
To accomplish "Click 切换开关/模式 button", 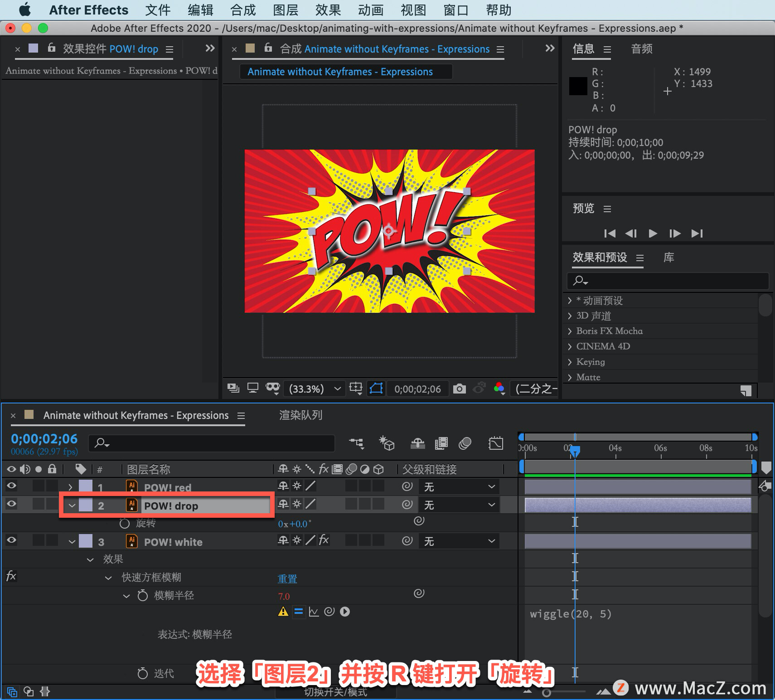I will click(335, 692).
